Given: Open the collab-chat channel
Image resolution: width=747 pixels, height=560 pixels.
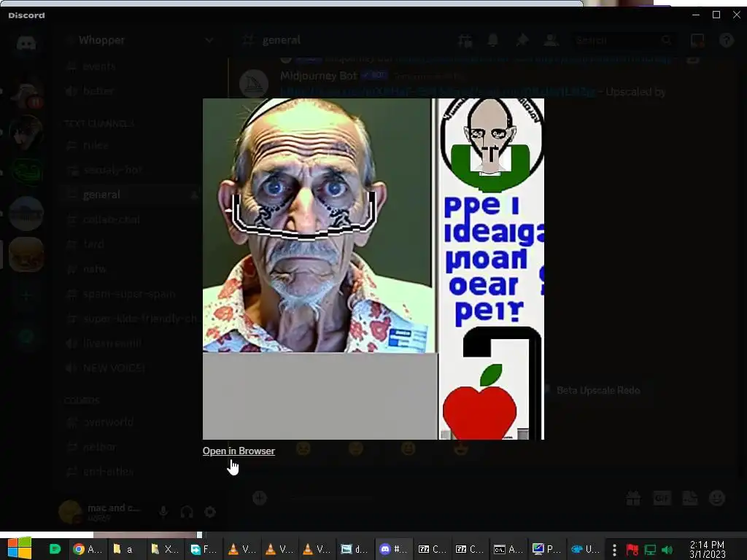Looking at the screenshot, I should [111, 219].
